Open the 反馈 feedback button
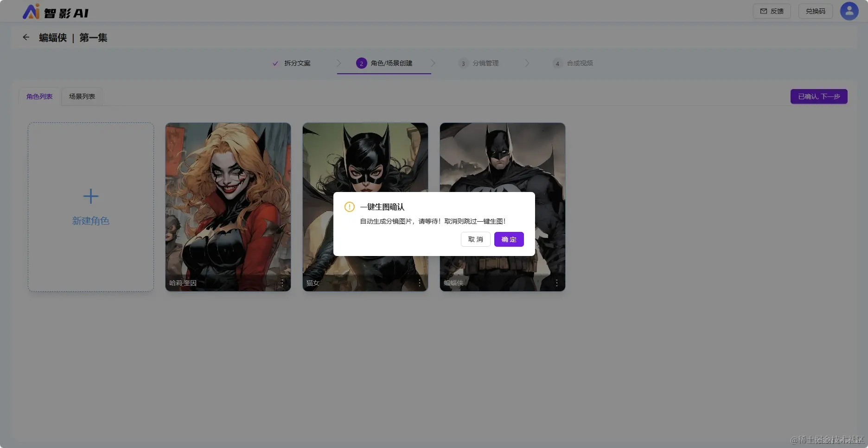Viewport: 868px width, 448px height. (772, 11)
